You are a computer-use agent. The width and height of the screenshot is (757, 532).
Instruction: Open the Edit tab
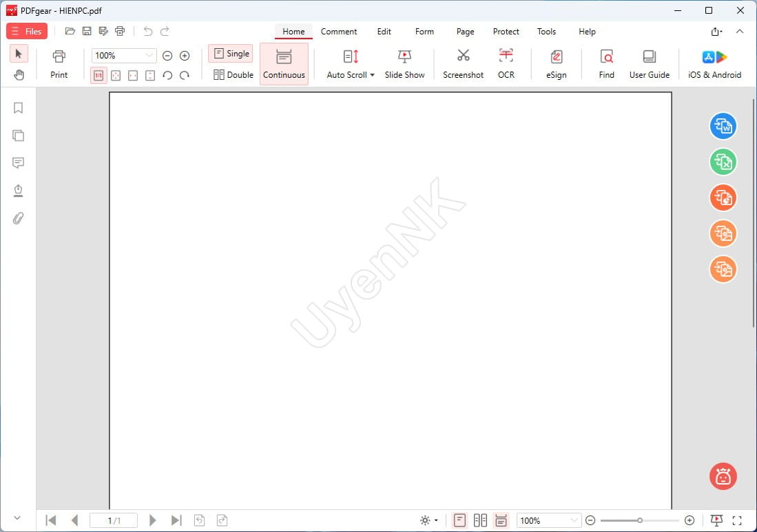pyautogui.click(x=384, y=32)
